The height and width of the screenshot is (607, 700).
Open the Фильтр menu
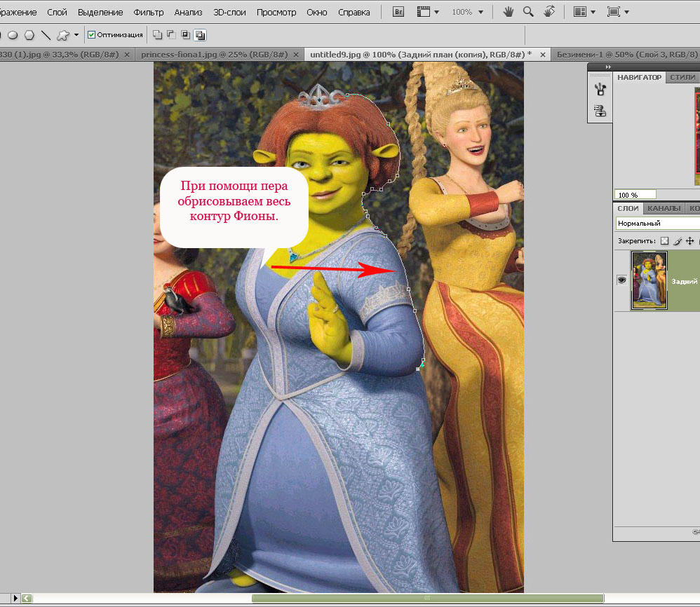click(x=149, y=13)
